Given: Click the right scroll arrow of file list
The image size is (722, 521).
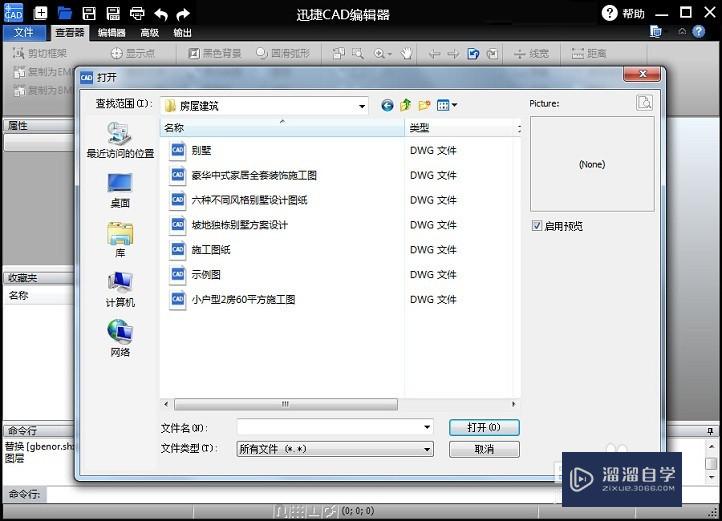Looking at the screenshot, I should pyautogui.click(x=514, y=404).
